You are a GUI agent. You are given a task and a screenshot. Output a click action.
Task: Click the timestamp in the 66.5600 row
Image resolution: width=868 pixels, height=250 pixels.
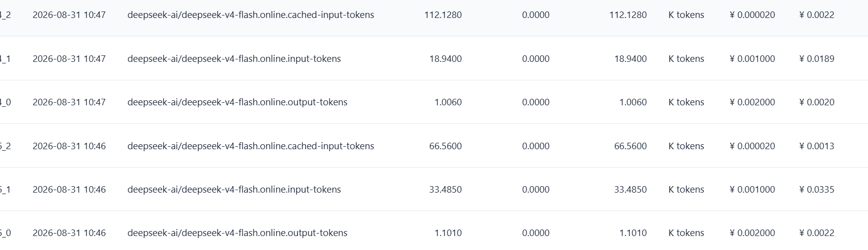[x=69, y=146]
